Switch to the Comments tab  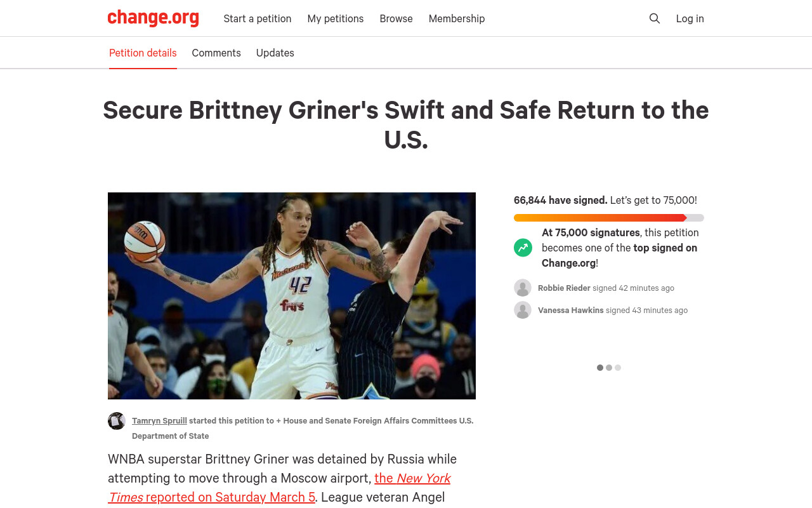click(x=216, y=53)
